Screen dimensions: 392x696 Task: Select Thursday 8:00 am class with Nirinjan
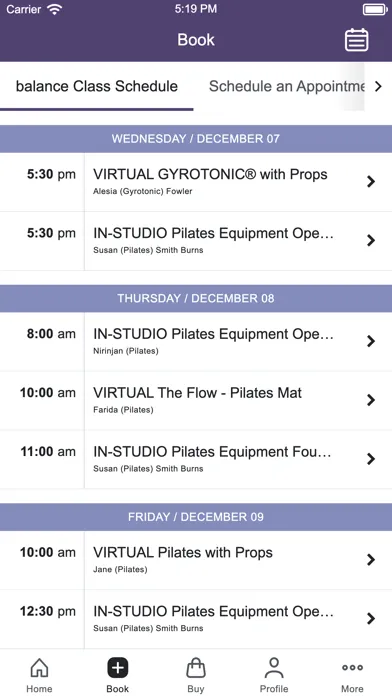[196, 341]
